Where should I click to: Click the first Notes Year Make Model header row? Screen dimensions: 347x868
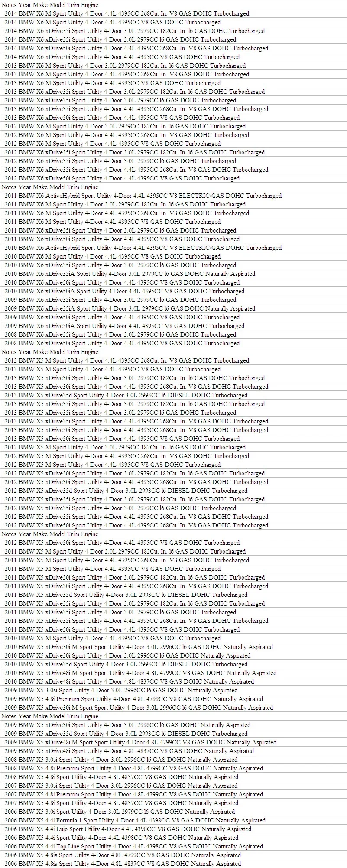[173, 5]
